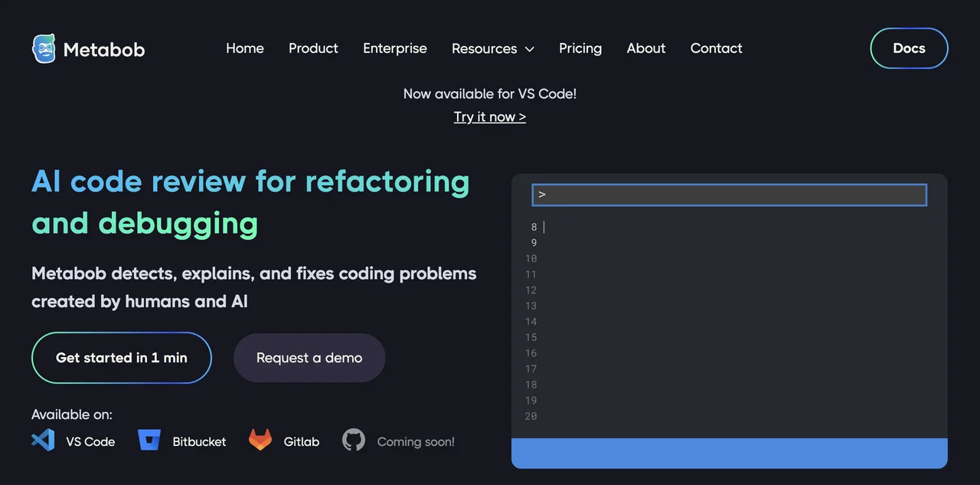Viewport: 980px width, 485px height.
Task: Click the VS Code icon
Action: point(43,441)
